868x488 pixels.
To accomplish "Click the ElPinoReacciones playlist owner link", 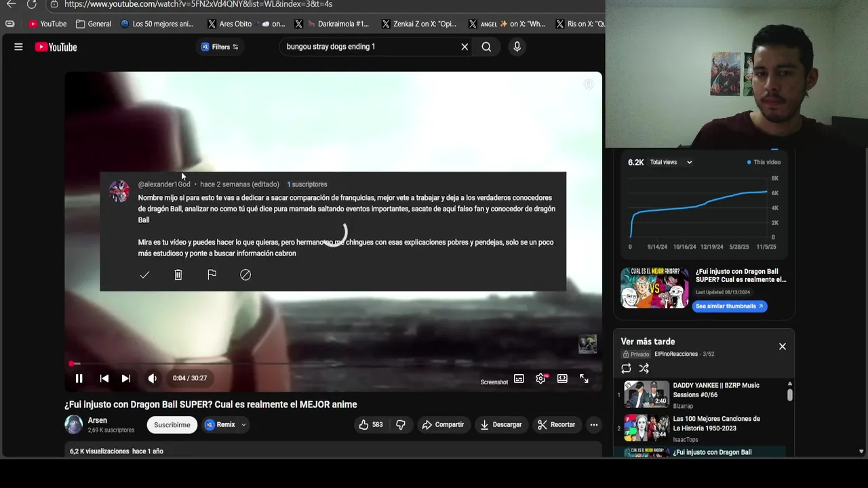I will (x=675, y=354).
